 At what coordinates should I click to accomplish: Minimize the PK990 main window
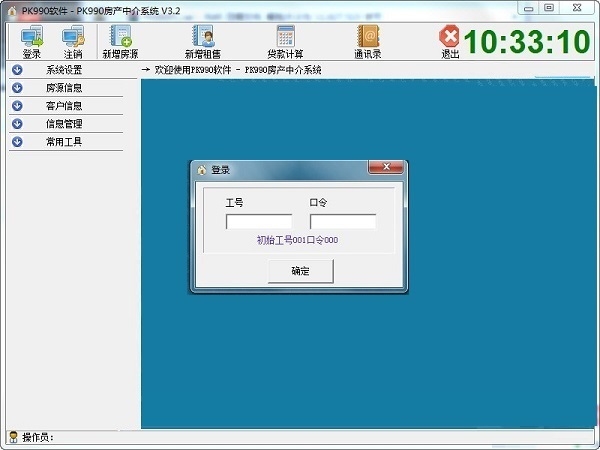point(528,8)
